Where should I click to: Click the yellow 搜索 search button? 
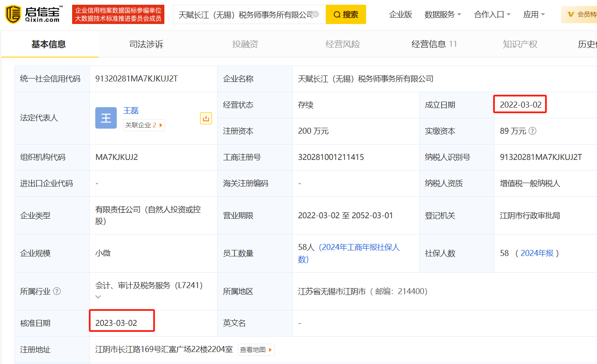pos(346,15)
